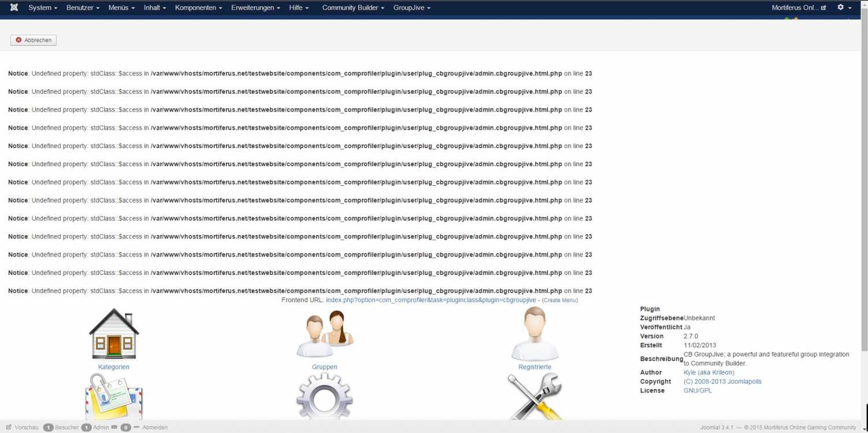Click the Veröffentlicht value Ja
The image size is (868, 433).
point(687,327)
